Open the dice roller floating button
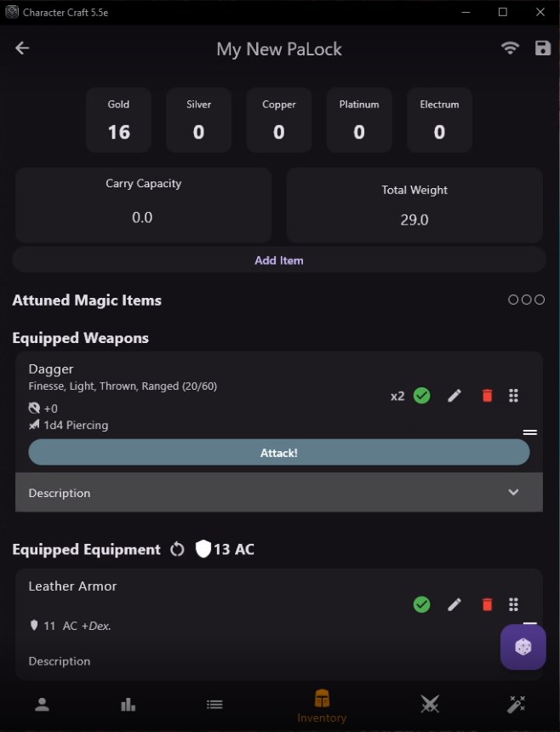Image resolution: width=560 pixels, height=732 pixels. click(523, 647)
